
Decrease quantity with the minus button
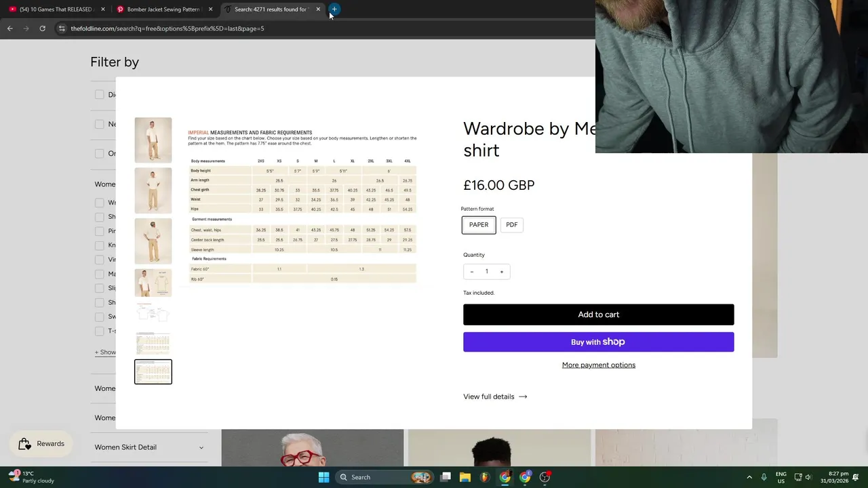click(472, 272)
